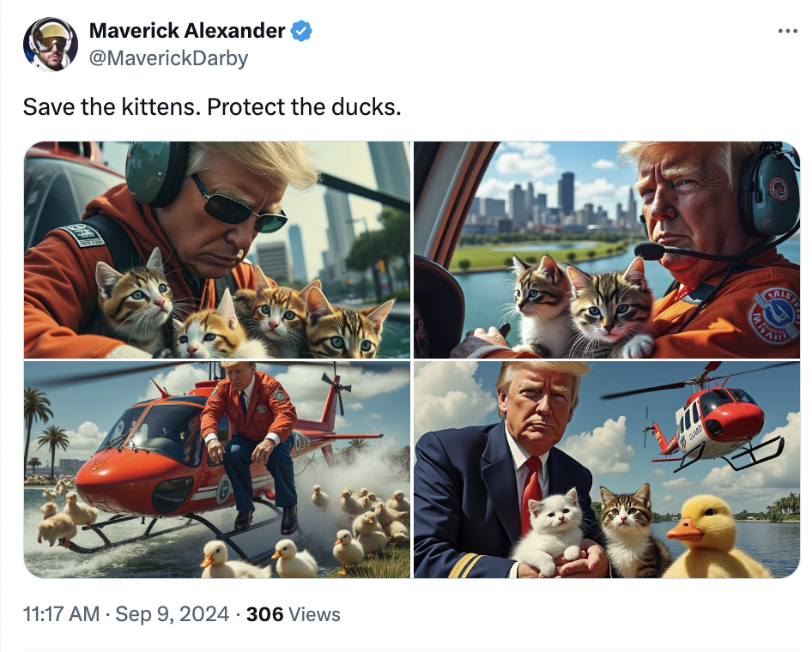
Task: Open the top-left image with four kittens
Action: [216, 250]
